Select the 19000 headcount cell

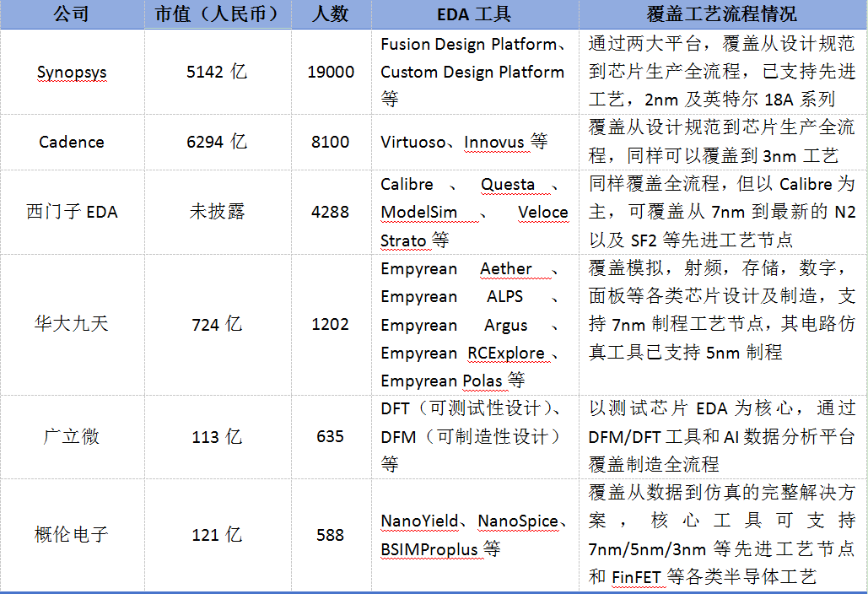tap(331, 72)
